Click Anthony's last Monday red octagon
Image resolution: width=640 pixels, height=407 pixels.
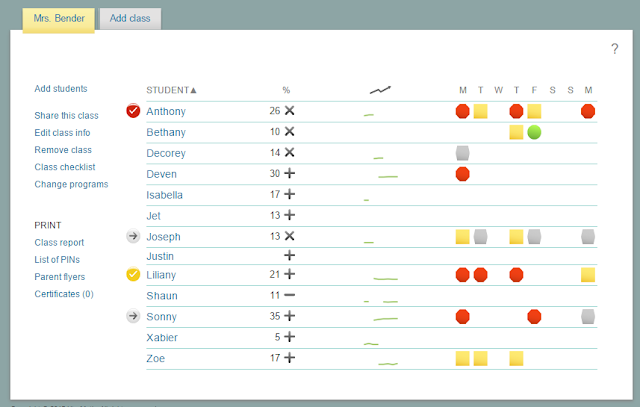(588, 111)
